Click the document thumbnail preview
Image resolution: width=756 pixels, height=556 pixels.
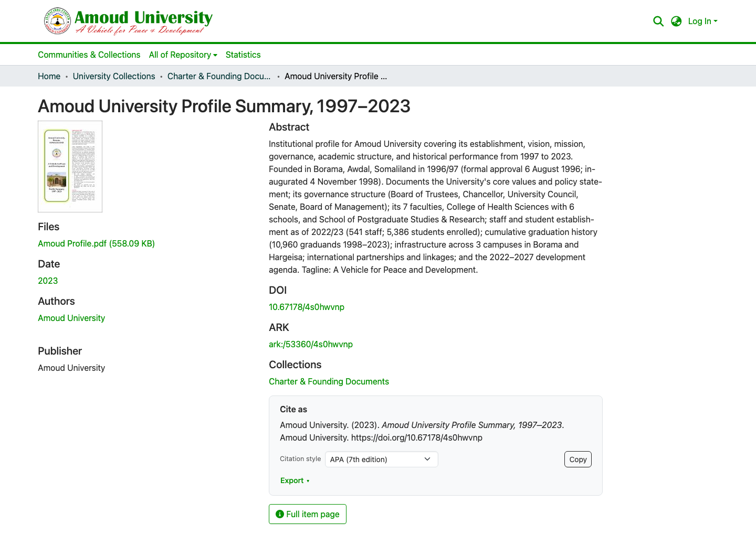pyautogui.click(x=70, y=166)
